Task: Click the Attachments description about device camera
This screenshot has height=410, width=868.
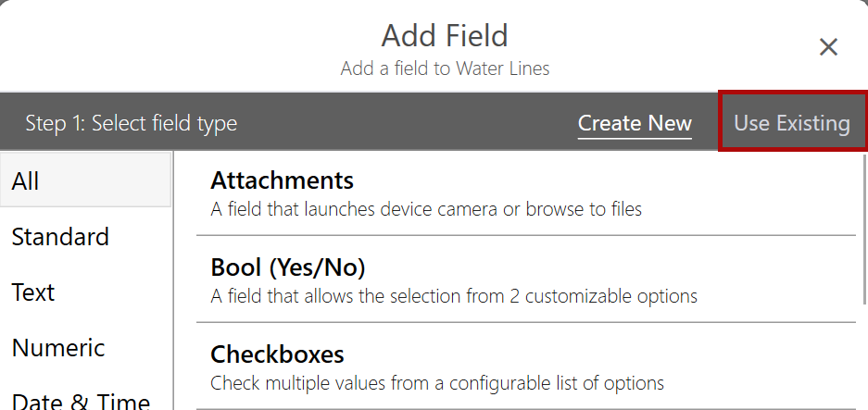Action: pyautogui.click(x=426, y=209)
